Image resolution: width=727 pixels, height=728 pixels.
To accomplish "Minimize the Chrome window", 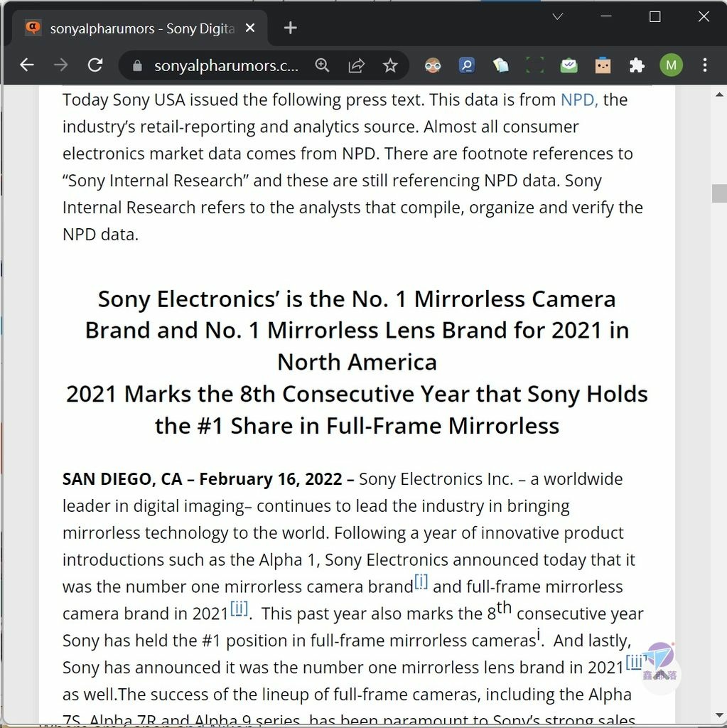I will click(605, 17).
